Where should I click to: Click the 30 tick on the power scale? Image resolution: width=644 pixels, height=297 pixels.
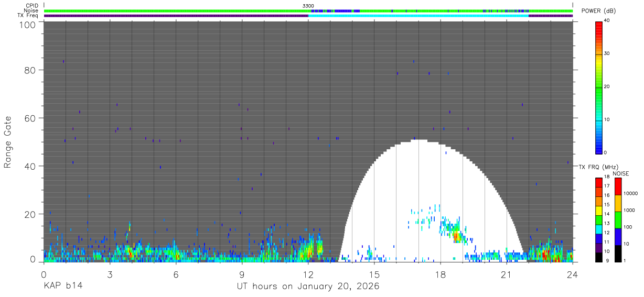607,54
